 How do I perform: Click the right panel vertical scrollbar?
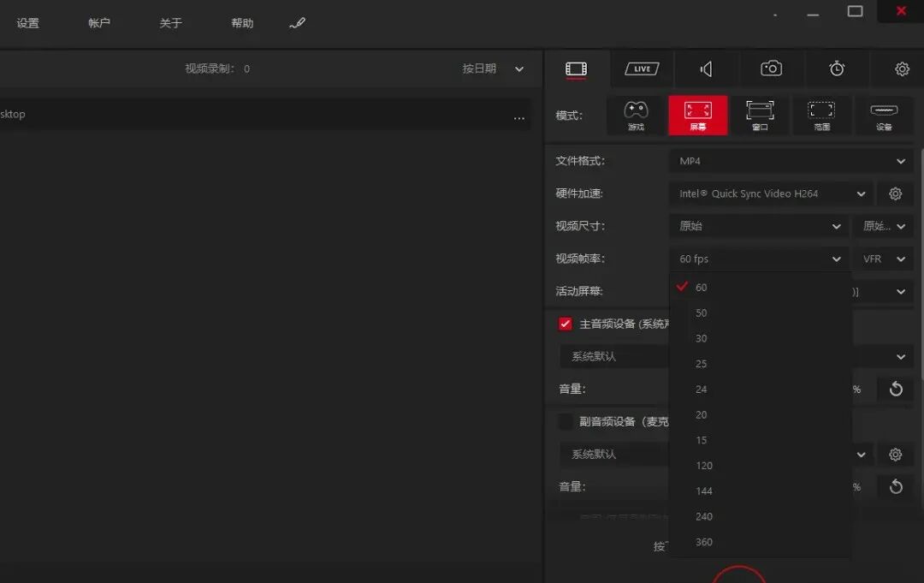click(921, 262)
